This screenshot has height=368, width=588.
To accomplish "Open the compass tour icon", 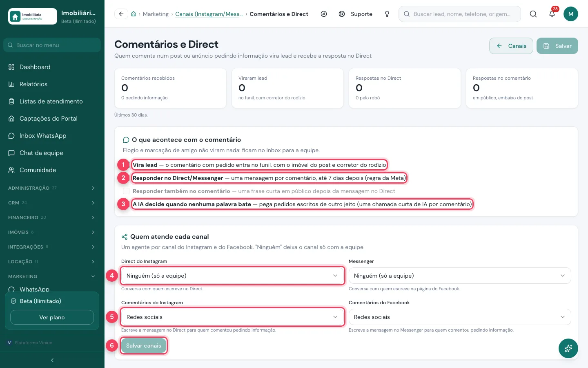I will coord(324,14).
